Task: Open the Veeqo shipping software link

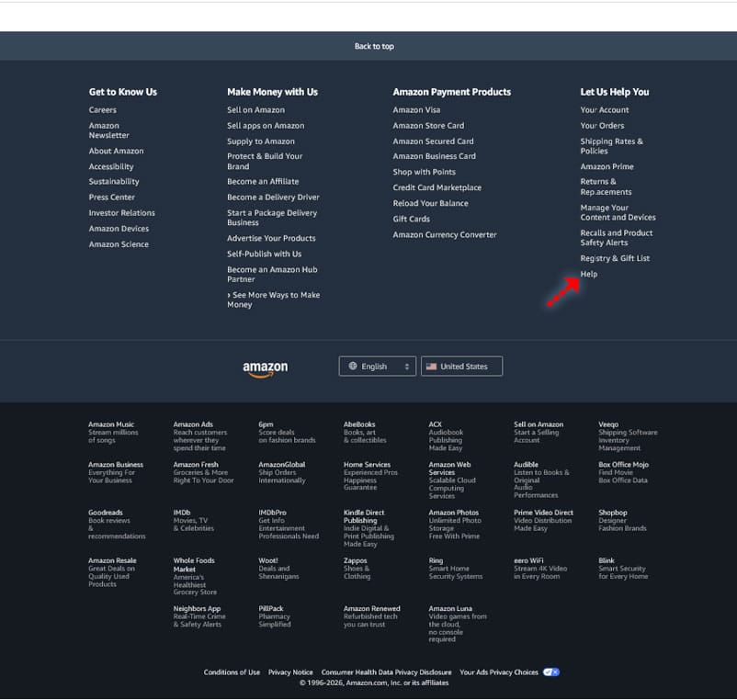Action: 628,436
